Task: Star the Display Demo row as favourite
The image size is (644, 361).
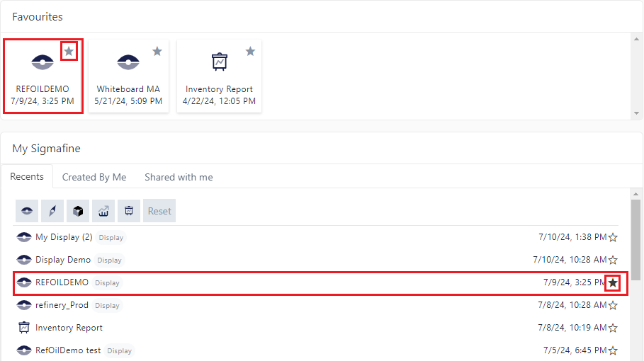Action: [x=613, y=260]
